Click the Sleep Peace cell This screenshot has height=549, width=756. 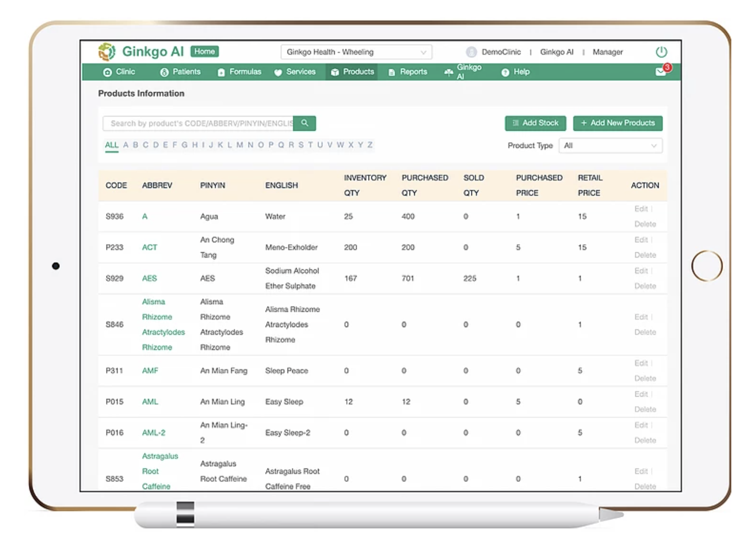click(x=287, y=370)
